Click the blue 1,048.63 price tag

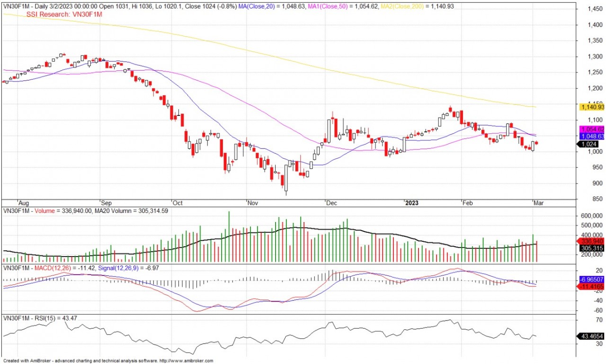click(592, 136)
